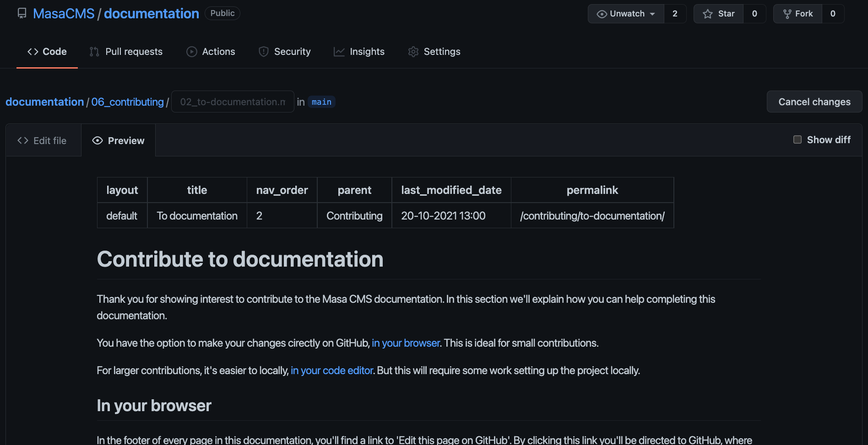868x445 pixels.
Task: Select the permalink cell '/contributing/to-documentation/'
Action: tap(592, 215)
